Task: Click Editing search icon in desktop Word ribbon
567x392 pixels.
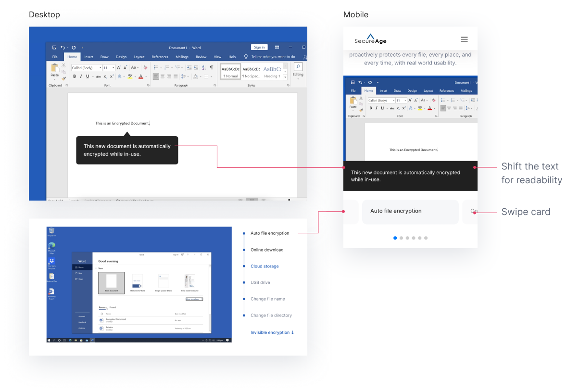Action: coord(298,66)
